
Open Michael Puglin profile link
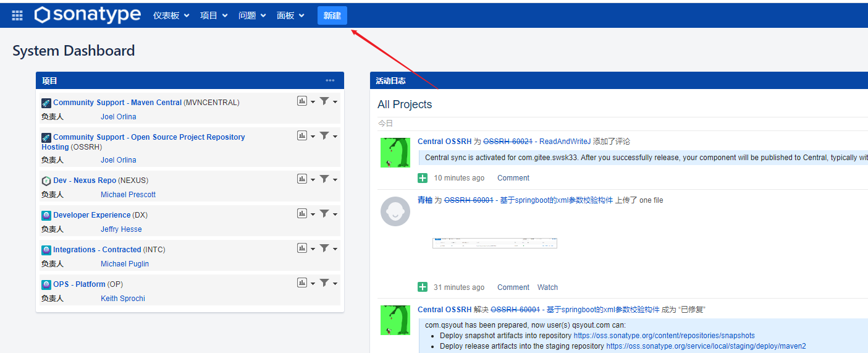click(x=125, y=264)
